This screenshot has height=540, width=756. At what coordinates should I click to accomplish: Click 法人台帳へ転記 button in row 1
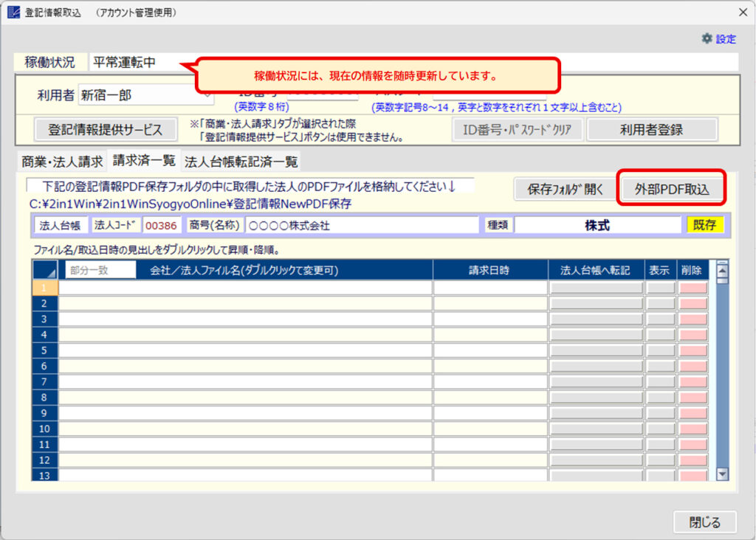596,288
